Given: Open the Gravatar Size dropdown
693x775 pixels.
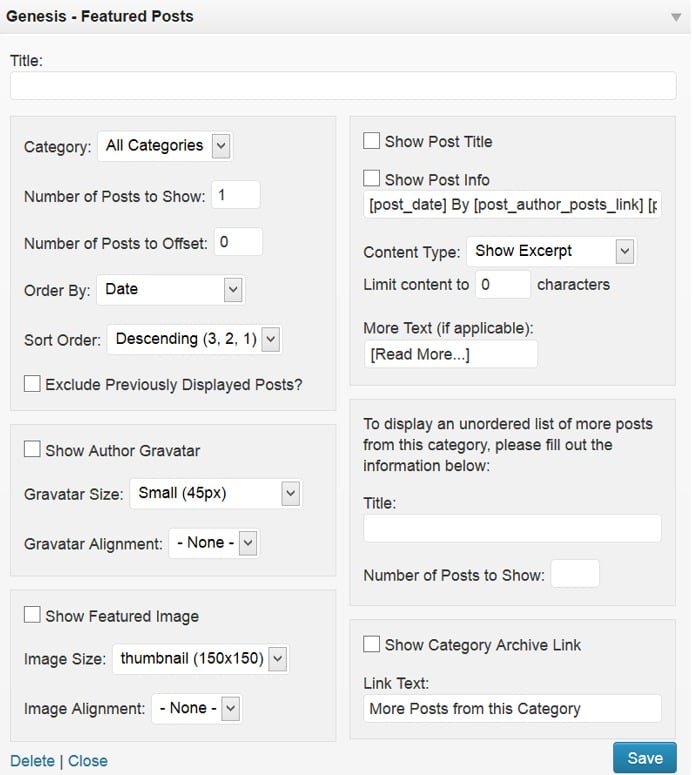Looking at the screenshot, I should tap(216, 493).
